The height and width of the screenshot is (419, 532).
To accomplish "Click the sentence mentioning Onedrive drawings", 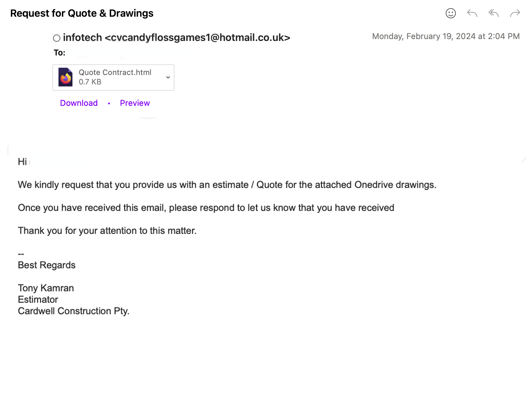I will 227,185.
